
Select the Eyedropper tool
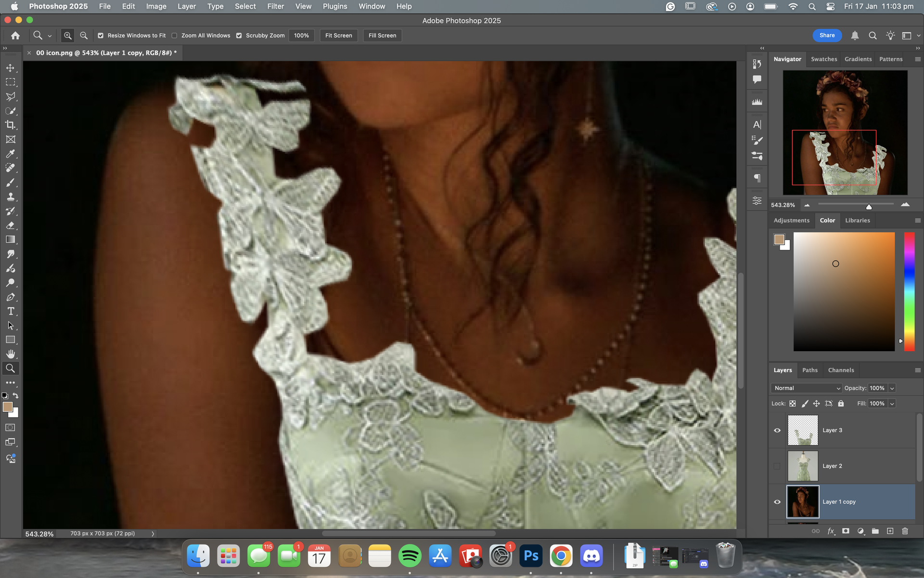click(10, 154)
